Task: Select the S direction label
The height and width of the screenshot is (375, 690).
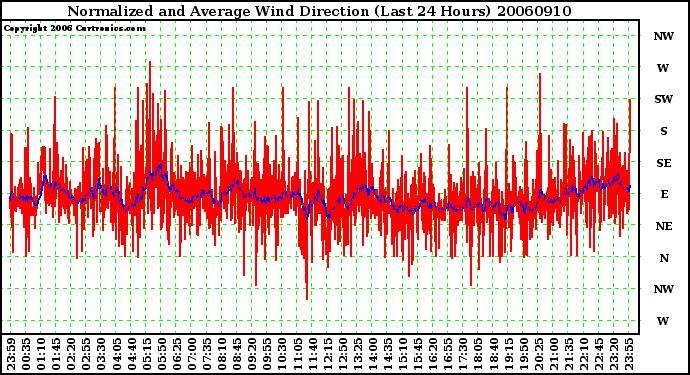Action: click(664, 131)
